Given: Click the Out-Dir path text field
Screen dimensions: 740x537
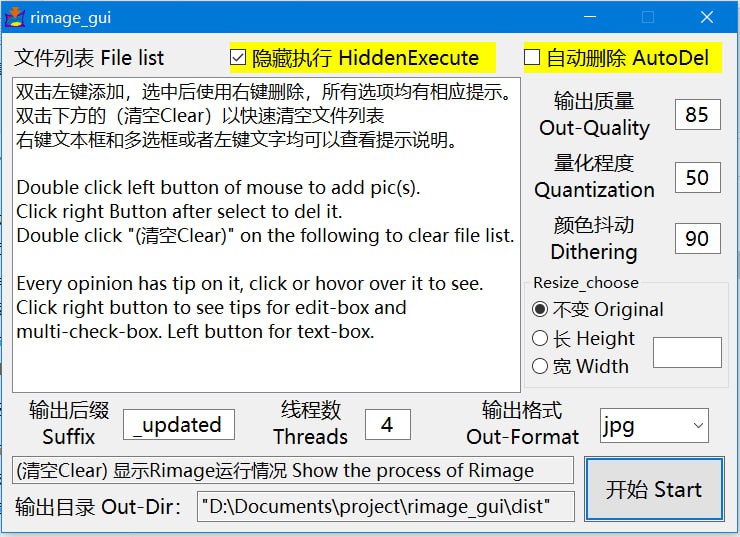Looking at the screenshot, I should pyautogui.click(x=386, y=506).
